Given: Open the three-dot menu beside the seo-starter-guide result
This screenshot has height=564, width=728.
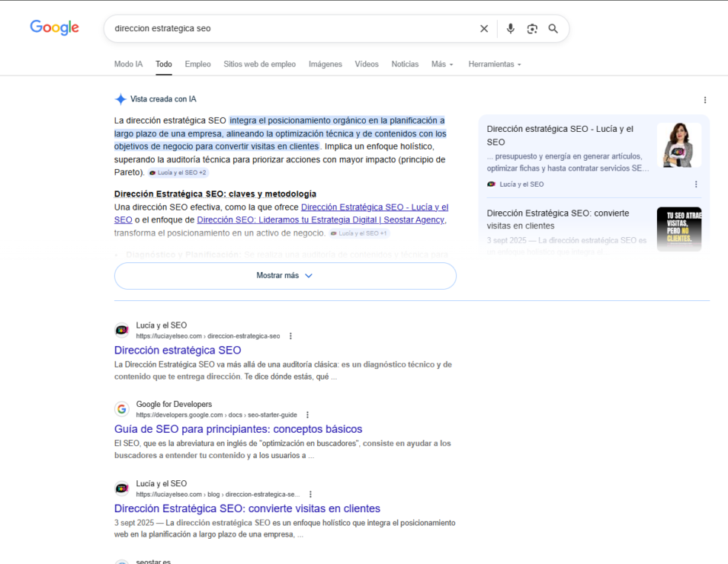Looking at the screenshot, I should [x=306, y=415].
